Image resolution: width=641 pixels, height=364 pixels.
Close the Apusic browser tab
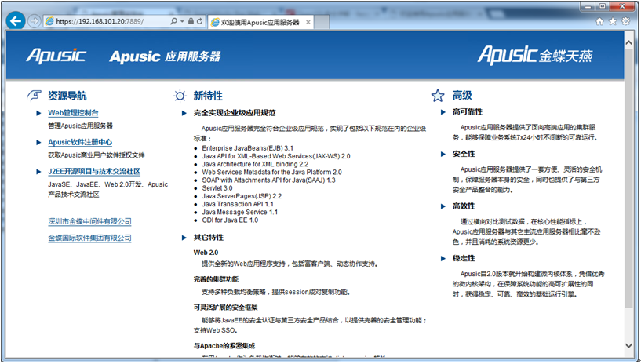(308, 22)
